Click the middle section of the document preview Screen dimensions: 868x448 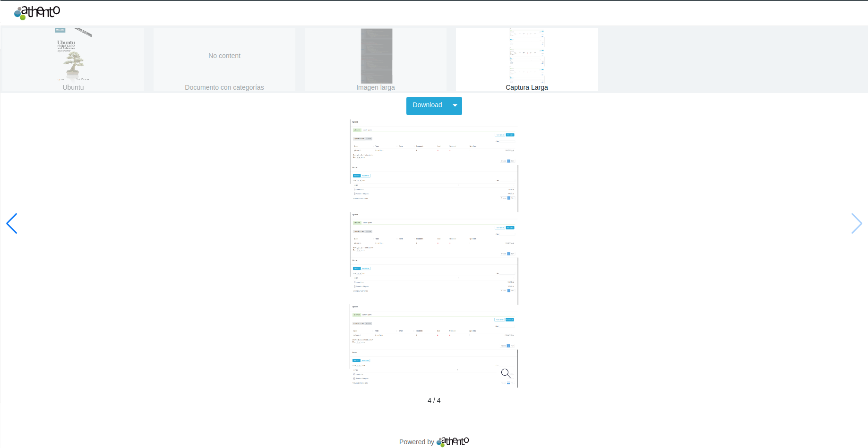pos(434,255)
